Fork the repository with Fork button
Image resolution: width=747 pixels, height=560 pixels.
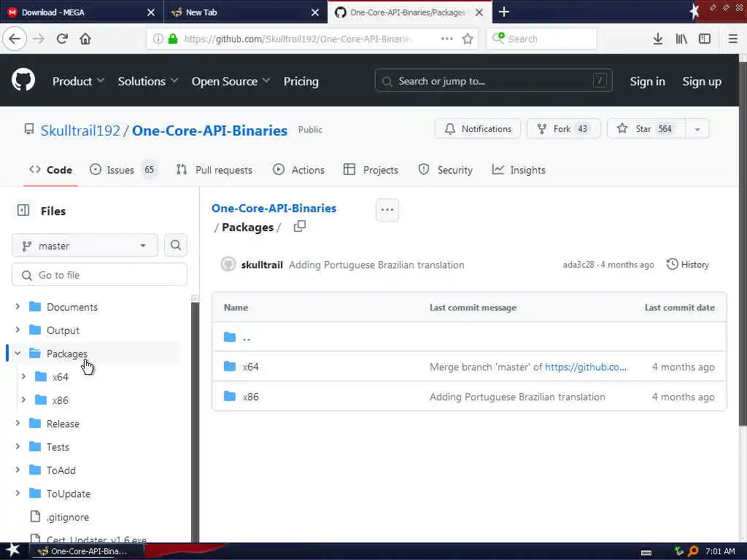564,129
